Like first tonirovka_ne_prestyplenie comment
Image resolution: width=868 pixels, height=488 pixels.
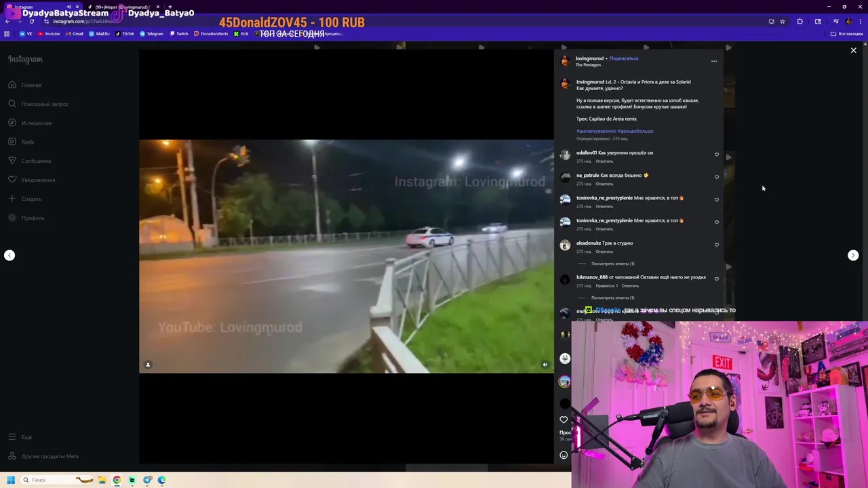716,199
